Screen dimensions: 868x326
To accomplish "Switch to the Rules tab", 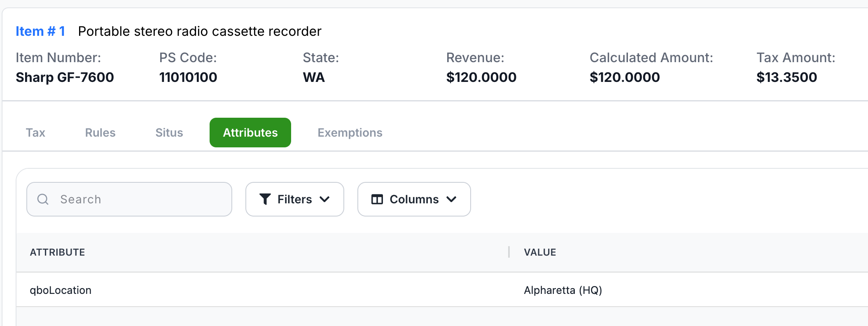I will coord(100,133).
